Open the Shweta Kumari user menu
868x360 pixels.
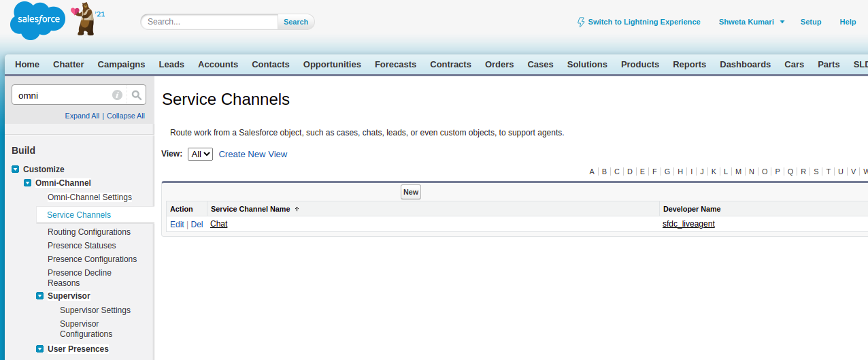[751, 22]
